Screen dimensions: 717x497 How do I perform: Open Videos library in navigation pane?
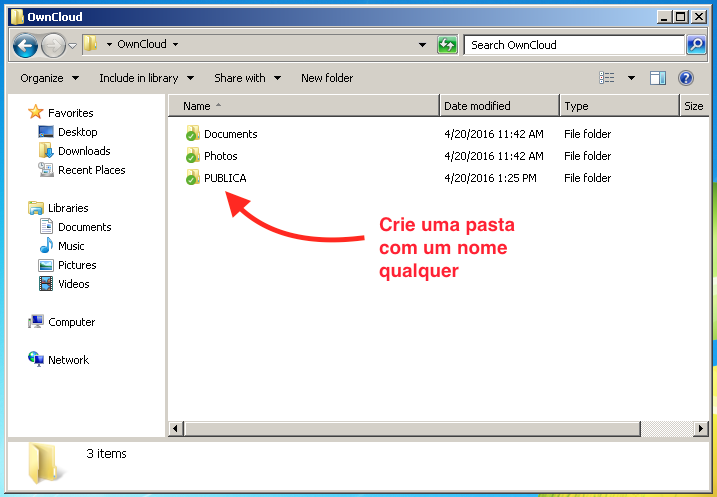coord(74,284)
